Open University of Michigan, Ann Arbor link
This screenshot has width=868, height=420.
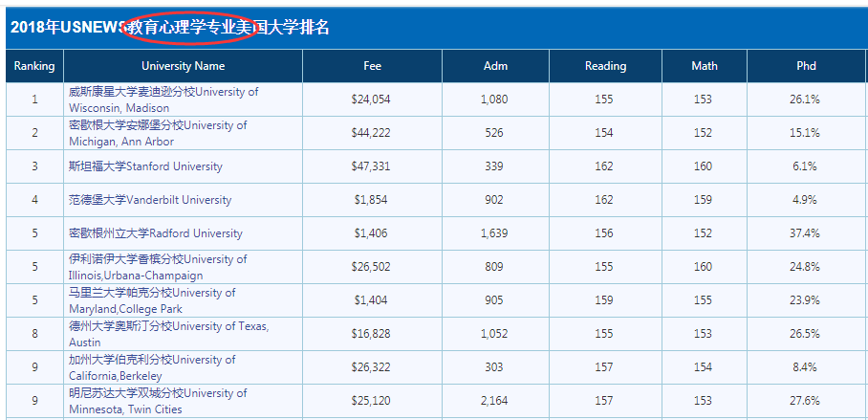[158, 134]
